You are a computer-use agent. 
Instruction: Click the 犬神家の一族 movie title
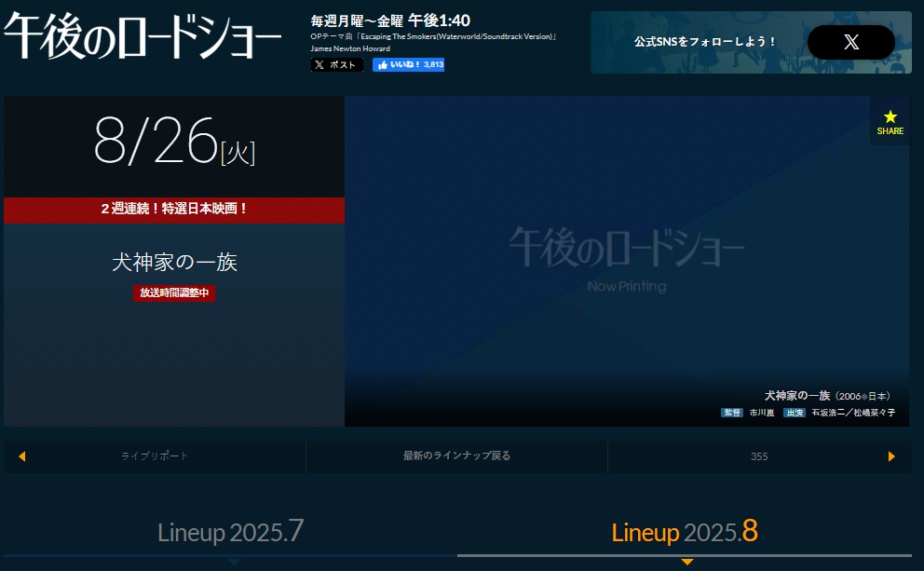(174, 263)
